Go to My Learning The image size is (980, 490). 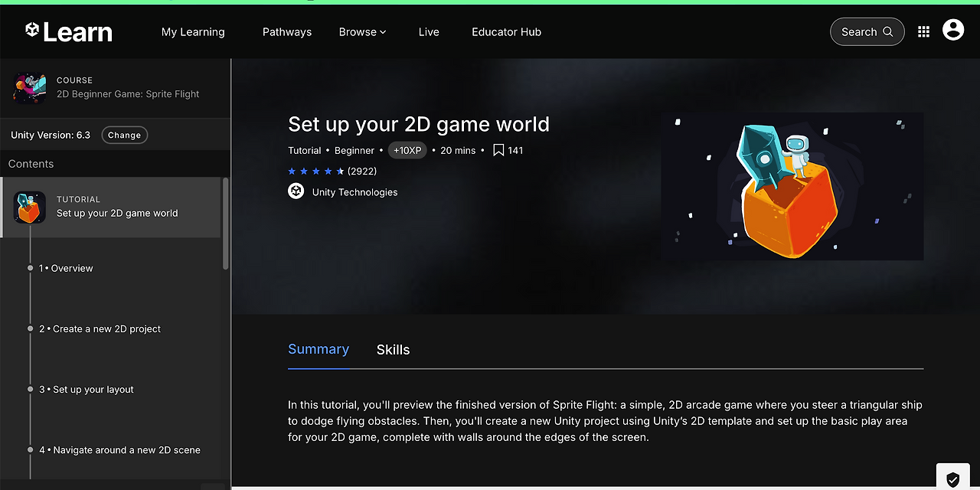(x=193, y=31)
